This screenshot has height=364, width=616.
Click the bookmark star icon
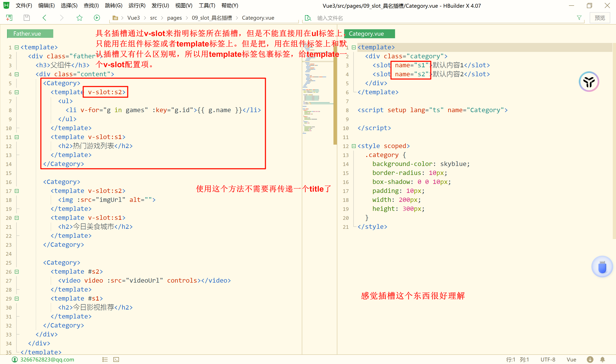click(x=79, y=18)
